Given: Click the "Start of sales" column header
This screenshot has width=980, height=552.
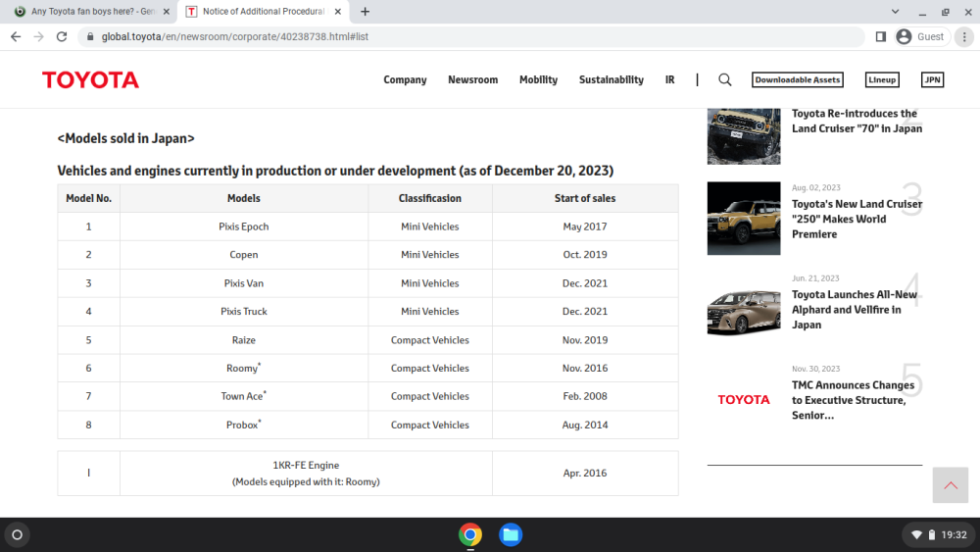Looking at the screenshot, I should pos(585,198).
